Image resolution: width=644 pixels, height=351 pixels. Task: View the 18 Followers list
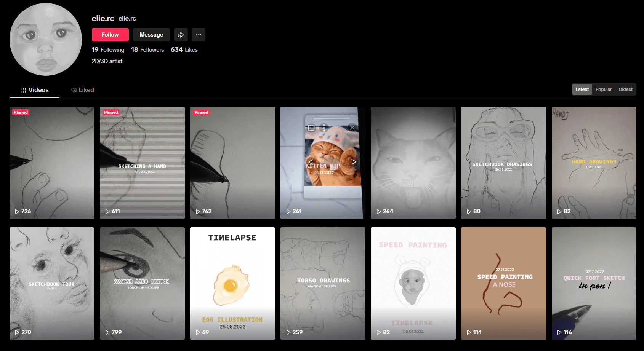click(x=147, y=50)
